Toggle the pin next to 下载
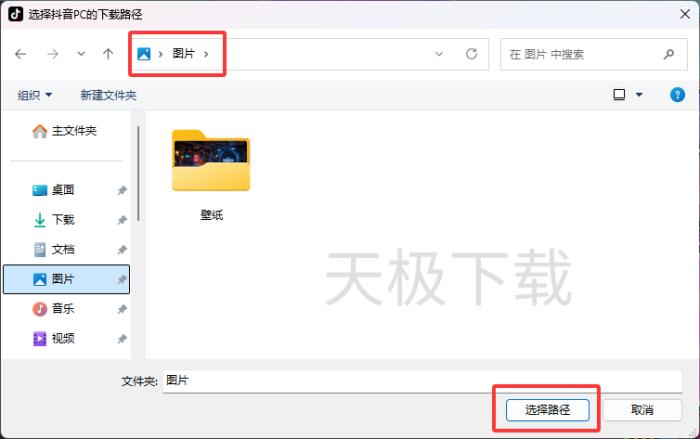700x439 pixels. (122, 220)
